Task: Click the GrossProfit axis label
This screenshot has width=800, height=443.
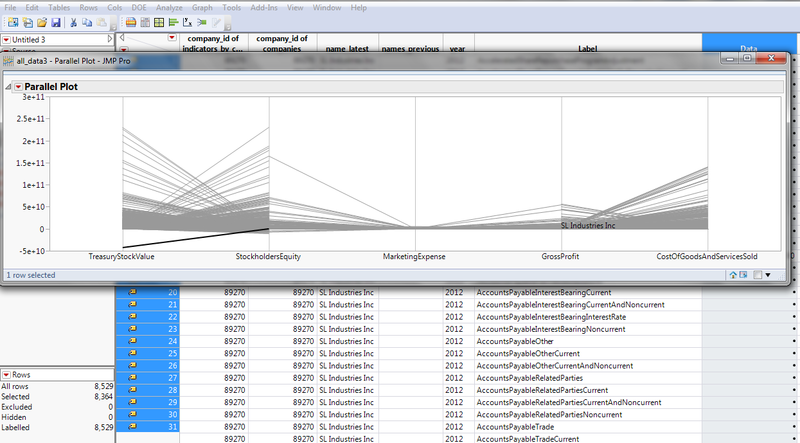Action: (560, 257)
